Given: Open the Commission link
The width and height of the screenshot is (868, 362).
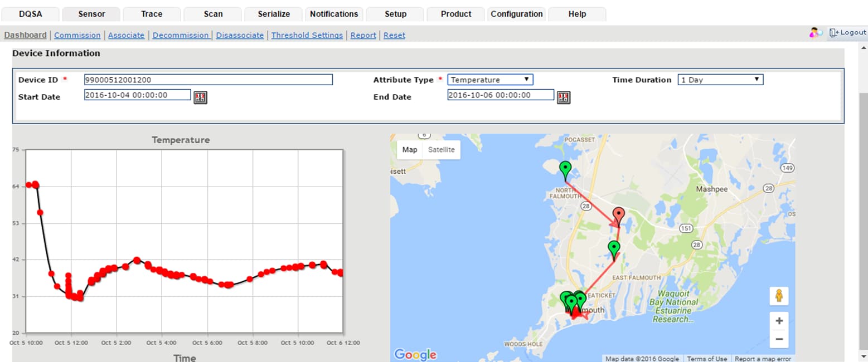Looking at the screenshot, I should [77, 35].
